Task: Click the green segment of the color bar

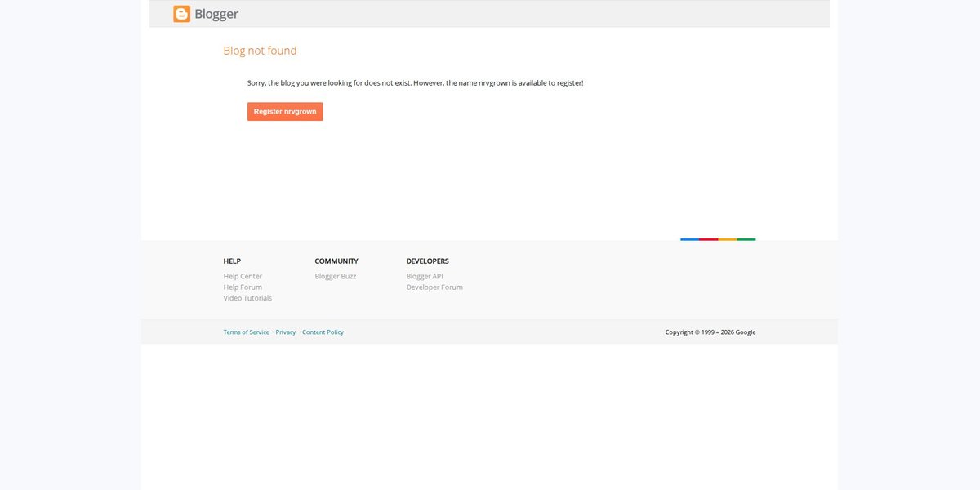Action: (746, 239)
